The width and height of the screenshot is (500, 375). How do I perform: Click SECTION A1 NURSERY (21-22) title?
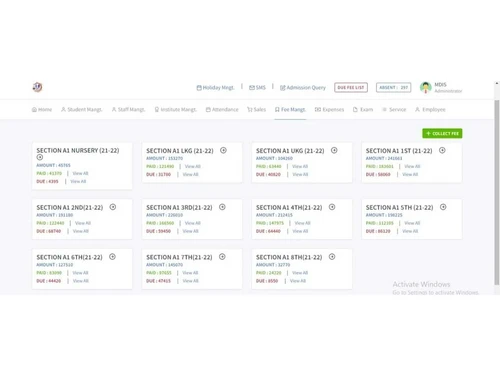78,151
